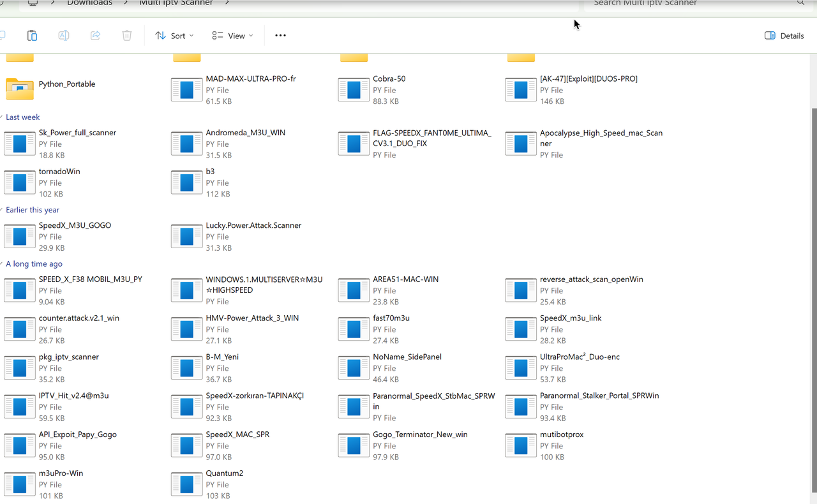The image size is (817, 504).
Task: Open the Sort dropdown menu
Action: click(174, 36)
